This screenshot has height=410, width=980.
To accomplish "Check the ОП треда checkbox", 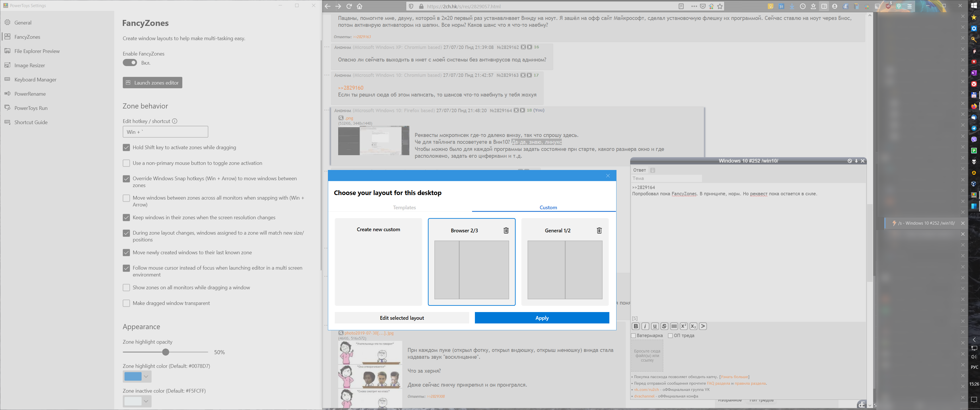I will 670,335.
